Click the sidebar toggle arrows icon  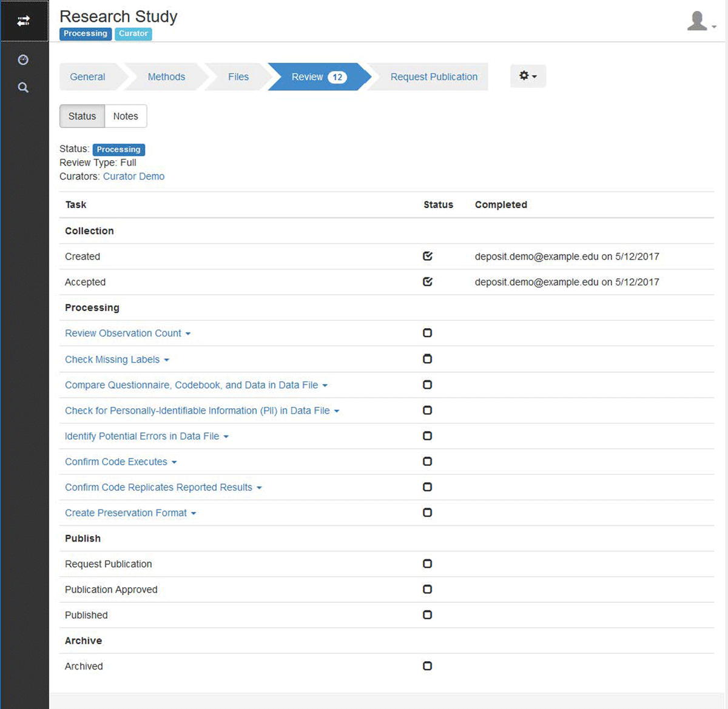point(24,21)
